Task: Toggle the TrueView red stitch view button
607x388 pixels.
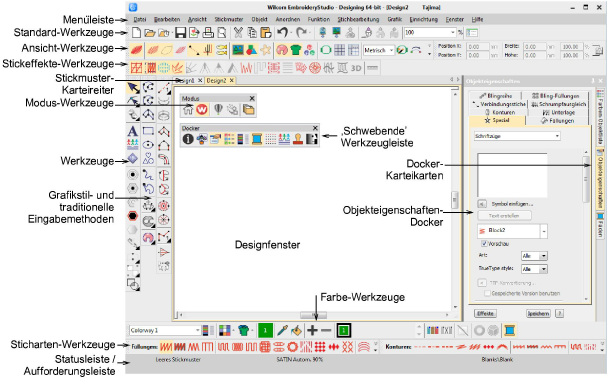Action: coord(136,50)
